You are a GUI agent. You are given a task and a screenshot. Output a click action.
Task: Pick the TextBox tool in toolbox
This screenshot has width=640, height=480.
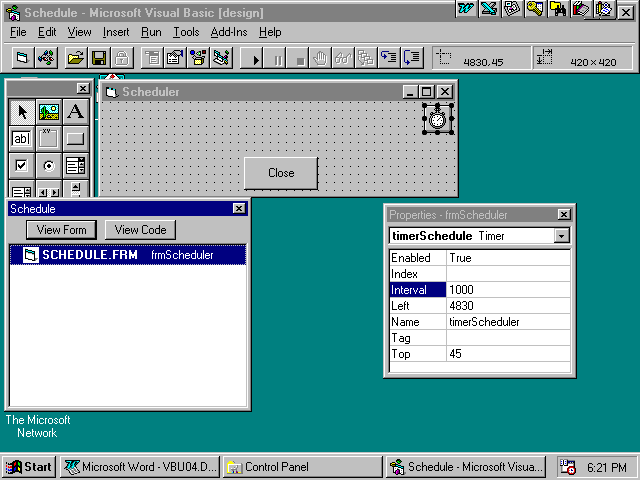point(21,139)
